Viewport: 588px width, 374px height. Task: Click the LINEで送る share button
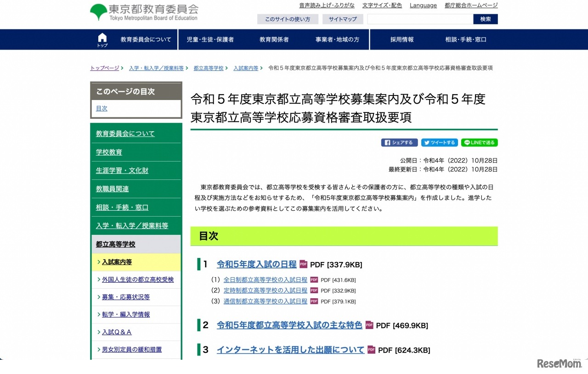(x=479, y=143)
